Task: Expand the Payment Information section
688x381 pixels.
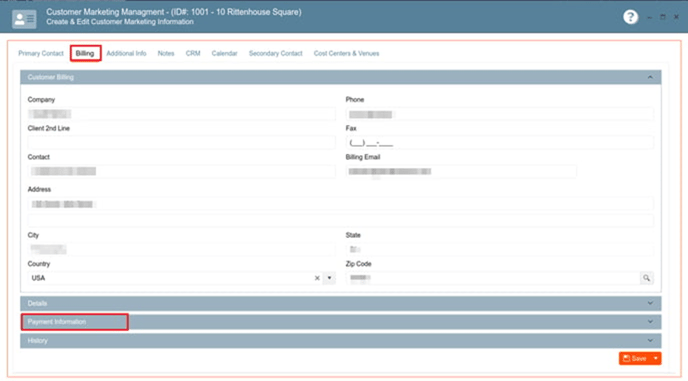Action: (x=650, y=322)
